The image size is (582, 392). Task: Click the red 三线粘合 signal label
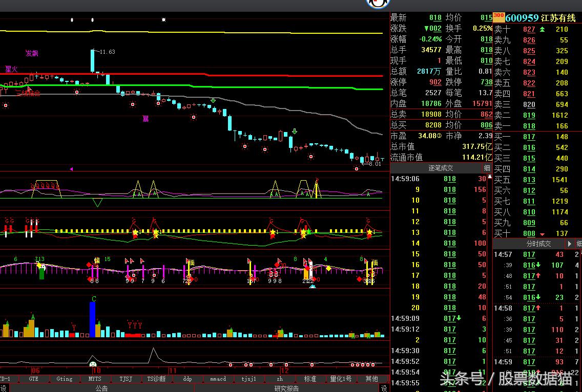[28, 93]
